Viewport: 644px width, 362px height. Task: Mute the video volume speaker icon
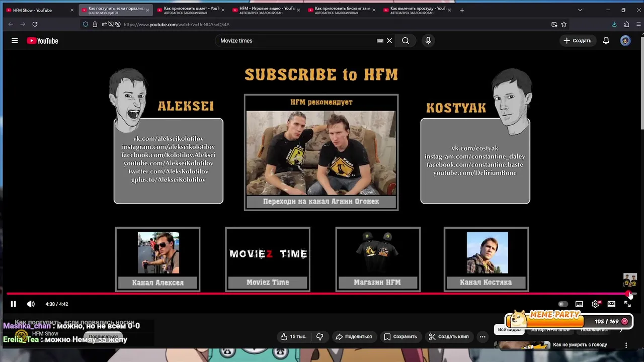[x=31, y=304]
